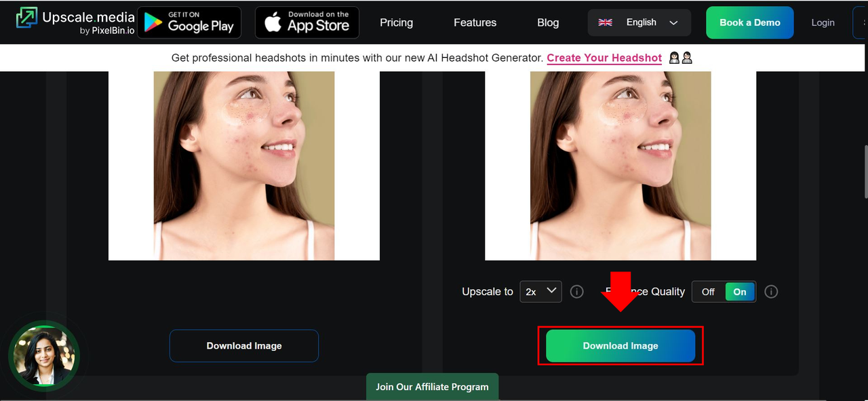Open the Get it on Google Play badge
The width and height of the screenshot is (868, 401).
pos(189,22)
